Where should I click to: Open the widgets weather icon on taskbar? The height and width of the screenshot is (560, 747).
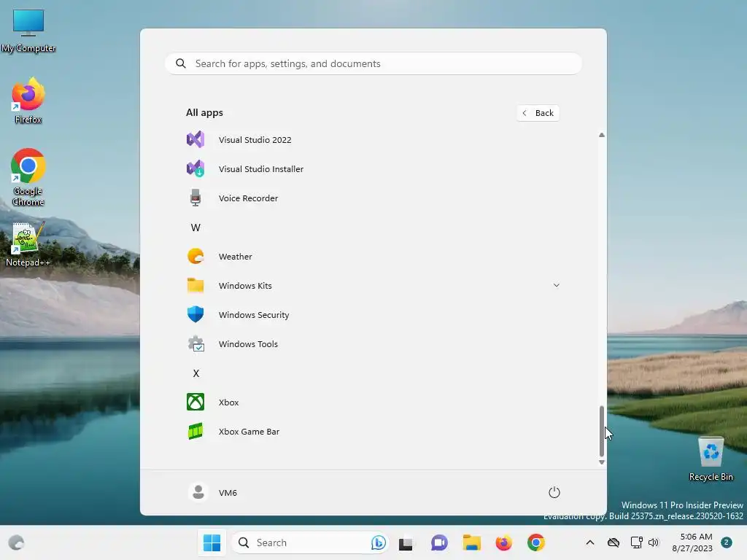click(x=16, y=542)
